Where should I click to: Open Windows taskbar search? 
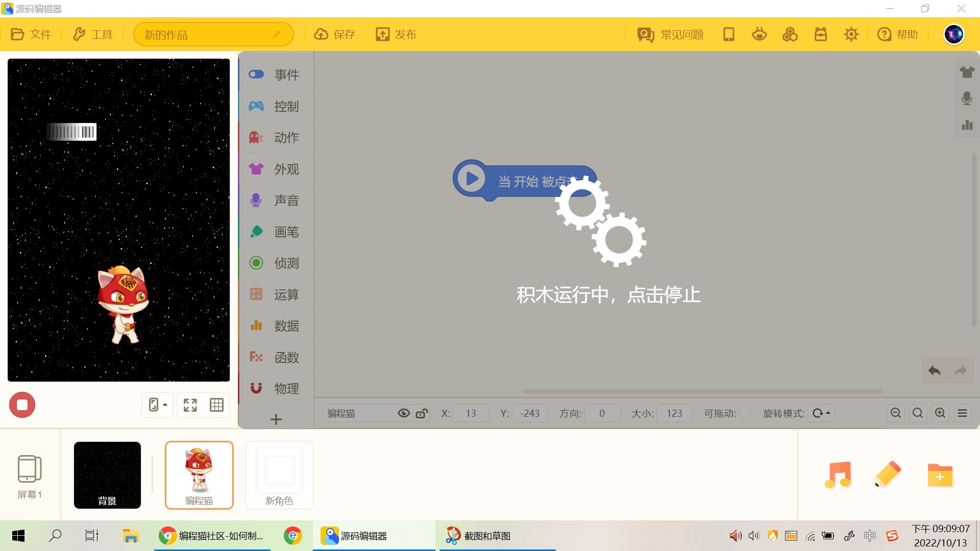coord(55,536)
